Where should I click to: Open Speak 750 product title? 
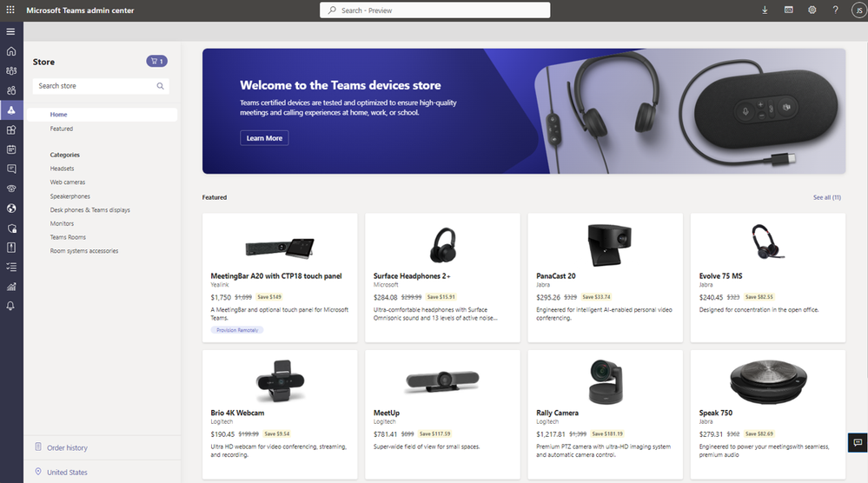715,413
